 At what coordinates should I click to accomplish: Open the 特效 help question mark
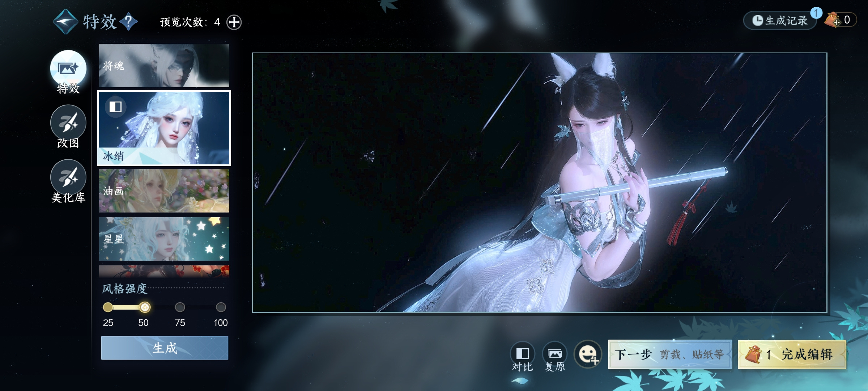click(x=129, y=22)
